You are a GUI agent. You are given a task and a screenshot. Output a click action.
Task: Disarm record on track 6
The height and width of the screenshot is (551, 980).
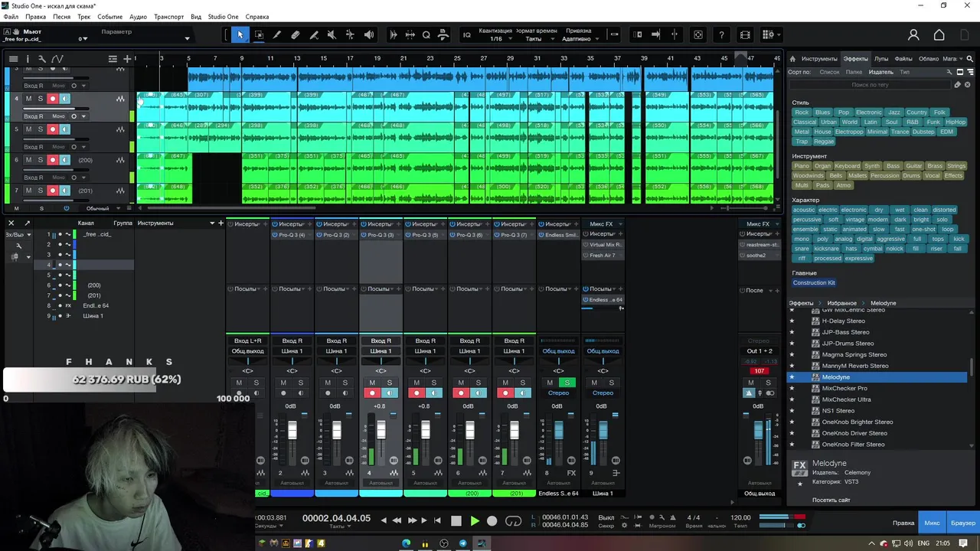(x=53, y=160)
